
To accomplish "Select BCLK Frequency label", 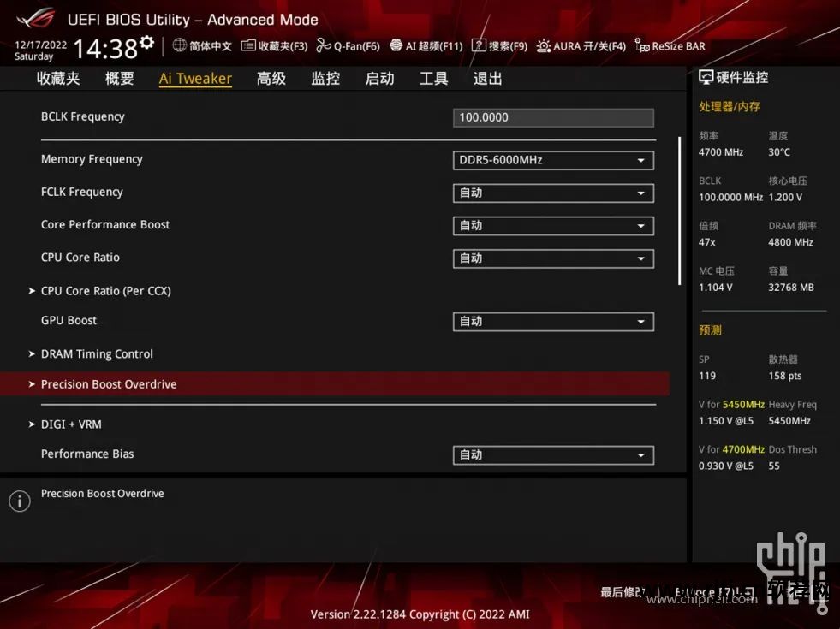I will pos(82,116).
